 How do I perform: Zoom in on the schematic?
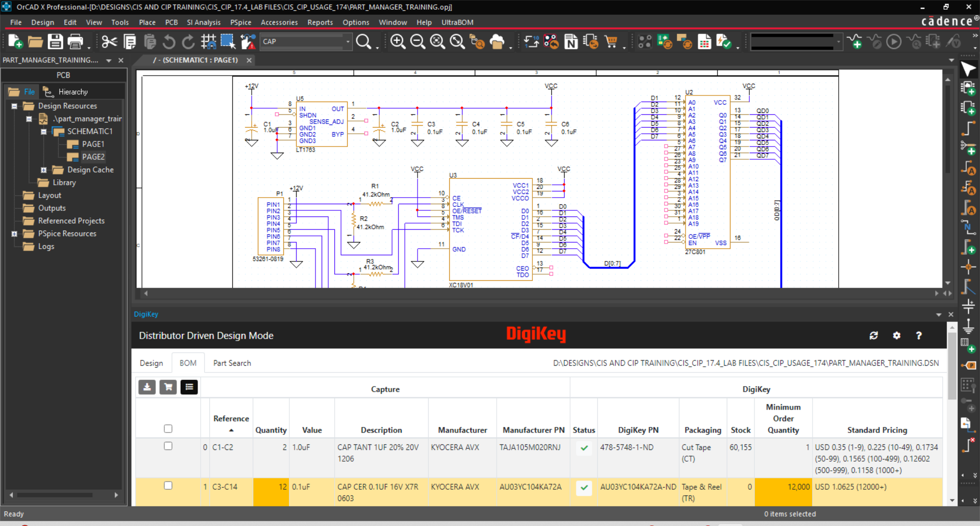pyautogui.click(x=398, y=41)
